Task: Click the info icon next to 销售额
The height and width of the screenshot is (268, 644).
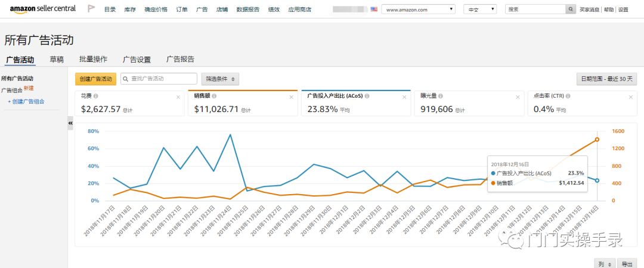Action: 214,96
